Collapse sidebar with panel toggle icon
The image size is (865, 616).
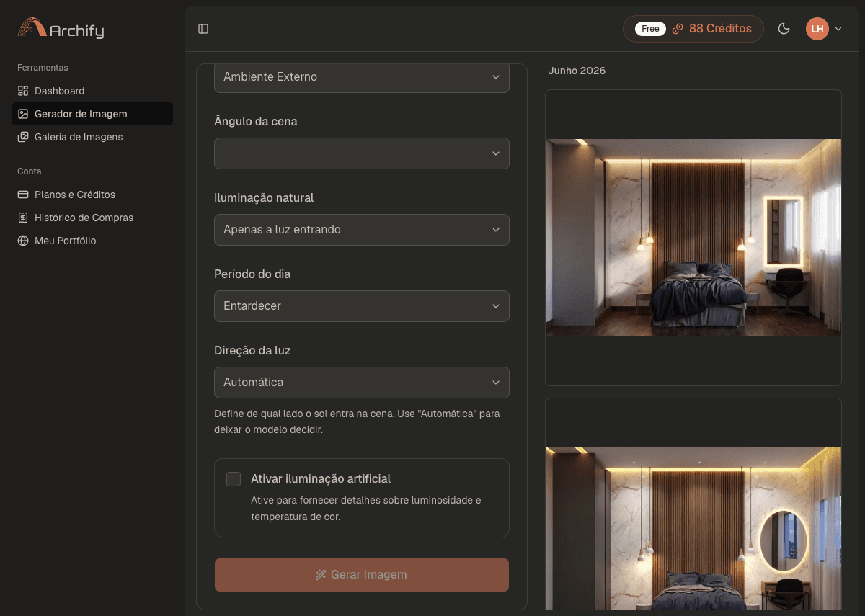pyautogui.click(x=203, y=29)
